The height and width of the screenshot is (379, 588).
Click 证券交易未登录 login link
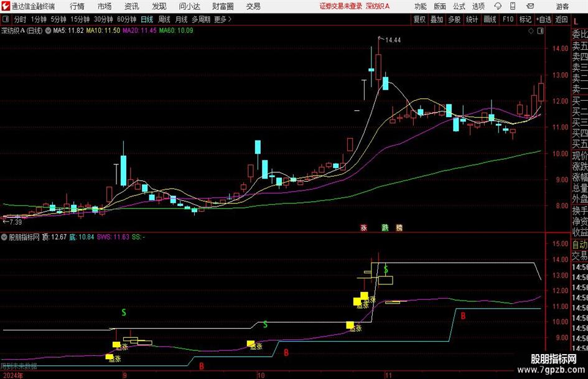point(341,6)
